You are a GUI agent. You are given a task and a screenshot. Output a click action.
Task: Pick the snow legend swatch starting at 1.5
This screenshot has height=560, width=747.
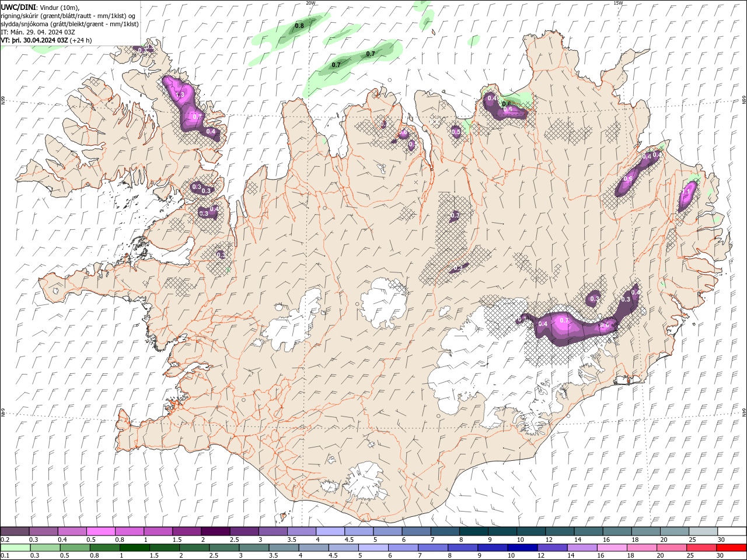tap(186, 531)
